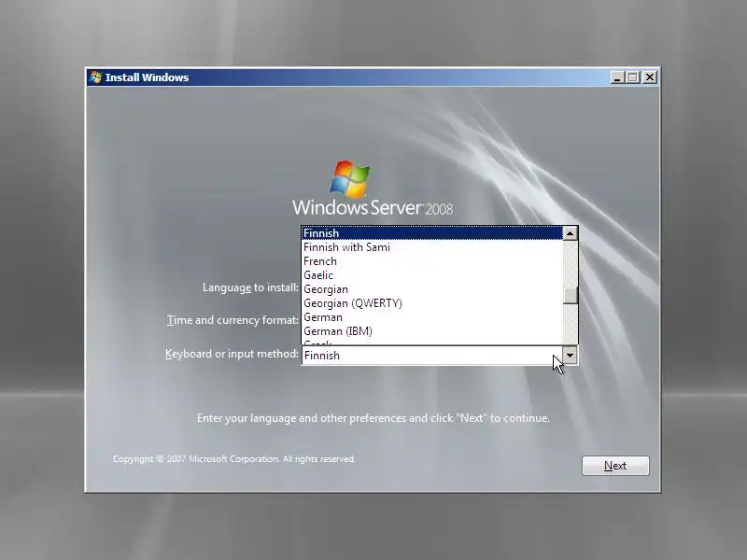Click the Language to install label

[250, 287]
